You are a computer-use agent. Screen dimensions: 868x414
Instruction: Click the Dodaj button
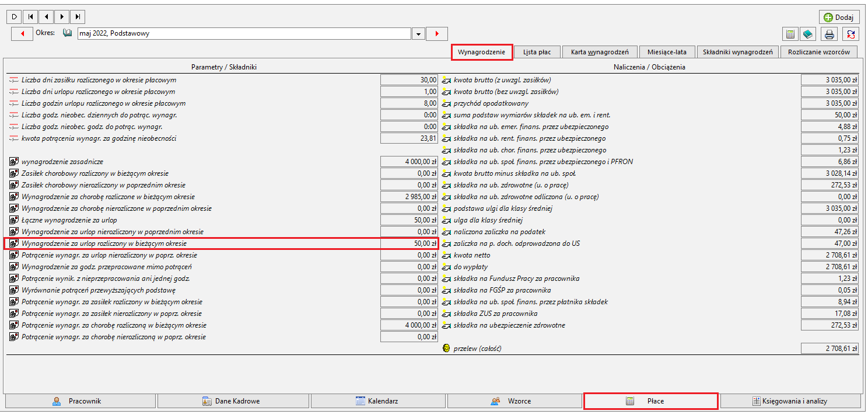pyautogui.click(x=839, y=18)
